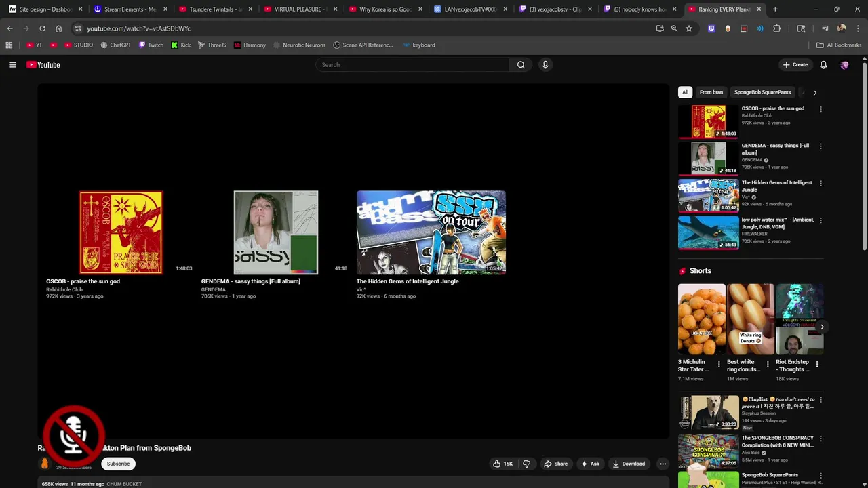Viewport: 868px width, 488px height.
Task: Select the From btan chip
Action: point(711,92)
